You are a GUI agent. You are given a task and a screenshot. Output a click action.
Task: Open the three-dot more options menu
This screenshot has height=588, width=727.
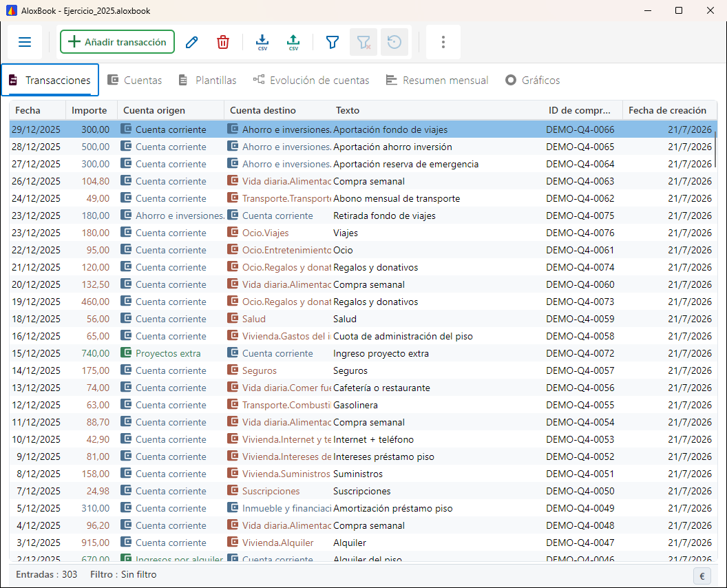pos(443,42)
